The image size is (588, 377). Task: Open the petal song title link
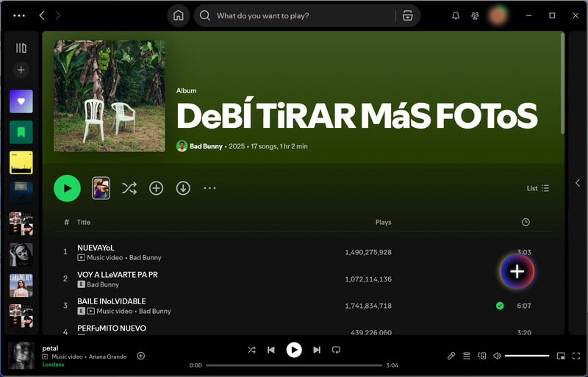pos(50,348)
